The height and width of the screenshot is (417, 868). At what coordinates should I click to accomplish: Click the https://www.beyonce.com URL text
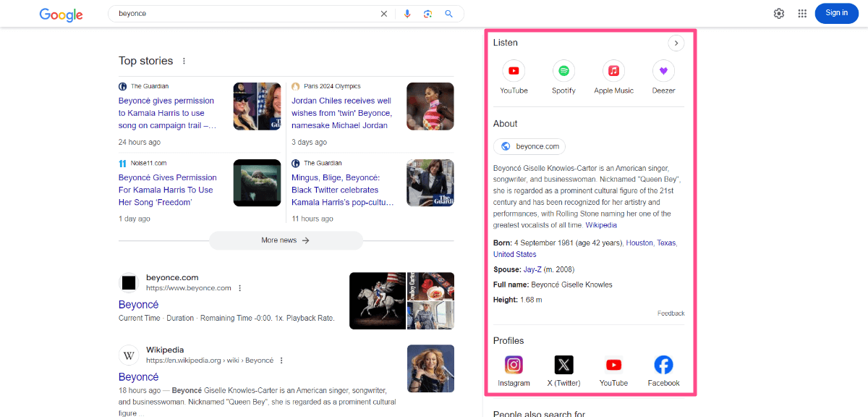point(189,288)
